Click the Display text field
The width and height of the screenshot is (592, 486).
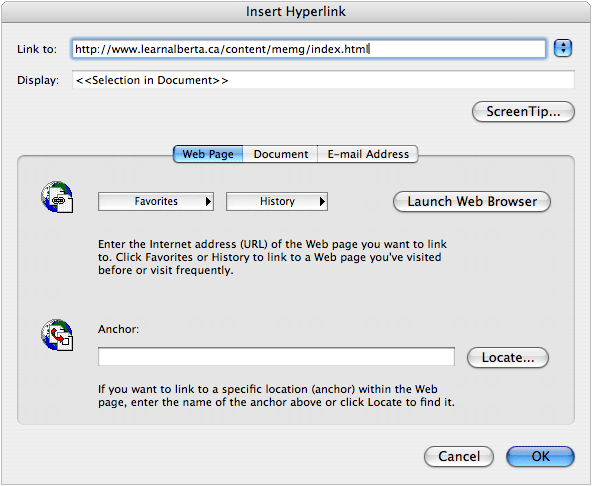pyautogui.click(x=323, y=80)
